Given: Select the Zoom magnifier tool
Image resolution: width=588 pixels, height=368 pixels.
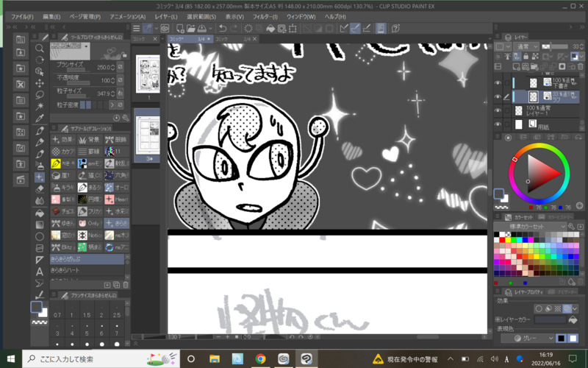Looking at the screenshot, I should coord(40,48).
